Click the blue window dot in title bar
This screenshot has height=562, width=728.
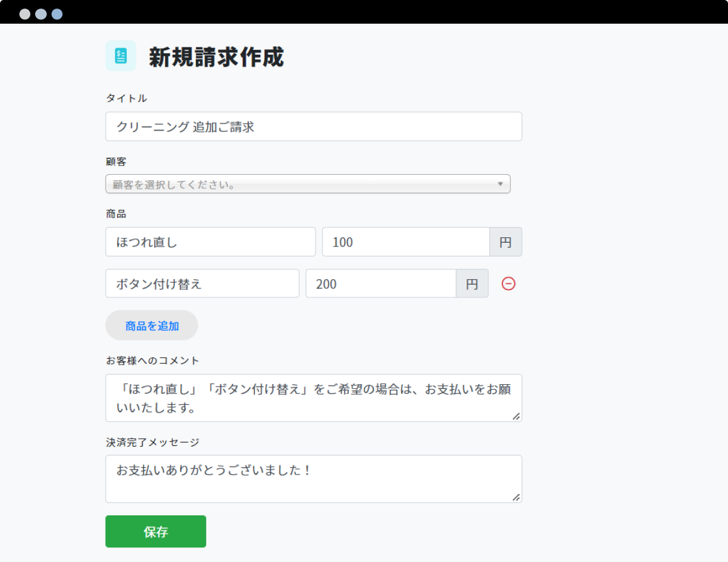(57, 14)
